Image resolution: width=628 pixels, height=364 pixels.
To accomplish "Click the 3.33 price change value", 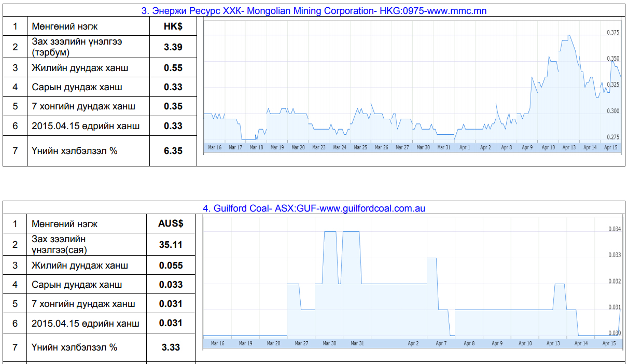I will click(x=171, y=347).
